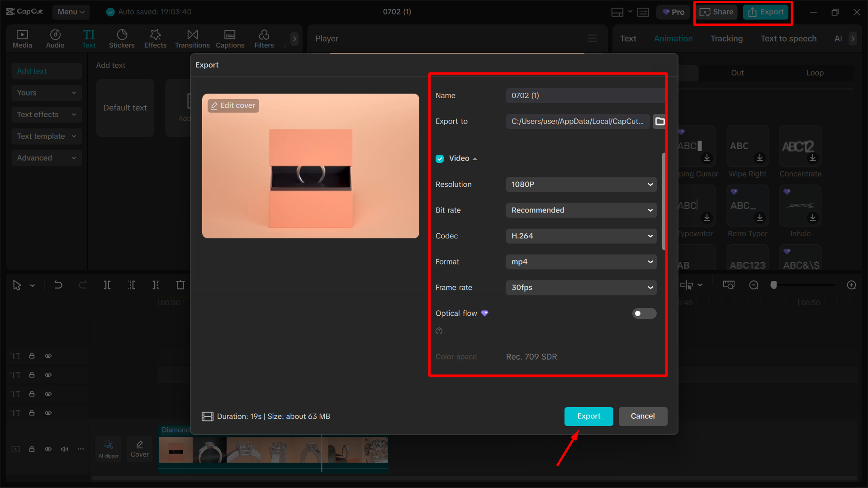The height and width of the screenshot is (488, 868).
Task: Expand the Frame rate dropdown
Action: coord(581,287)
